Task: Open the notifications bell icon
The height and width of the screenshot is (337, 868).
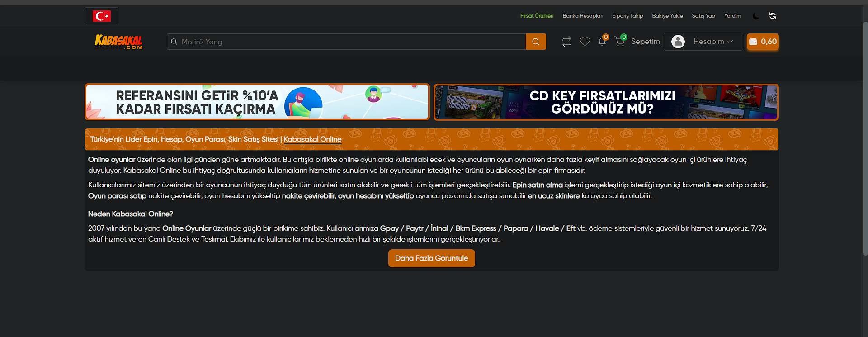Action: pyautogui.click(x=602, y=42)
